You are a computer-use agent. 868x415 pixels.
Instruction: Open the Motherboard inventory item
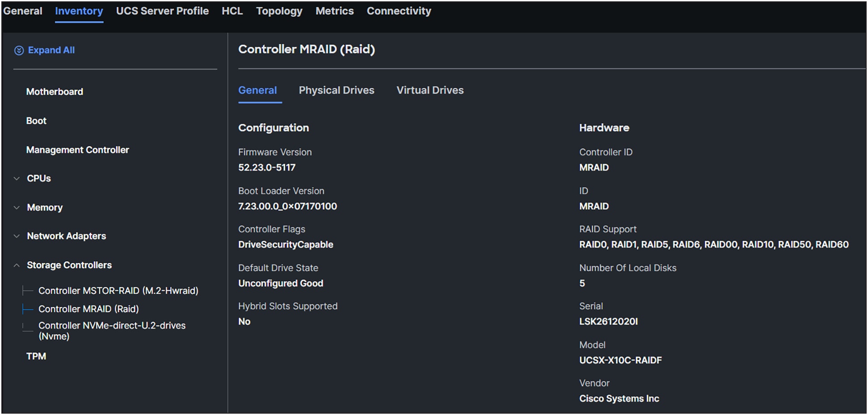pyautogui.click(x=55, y=92)
